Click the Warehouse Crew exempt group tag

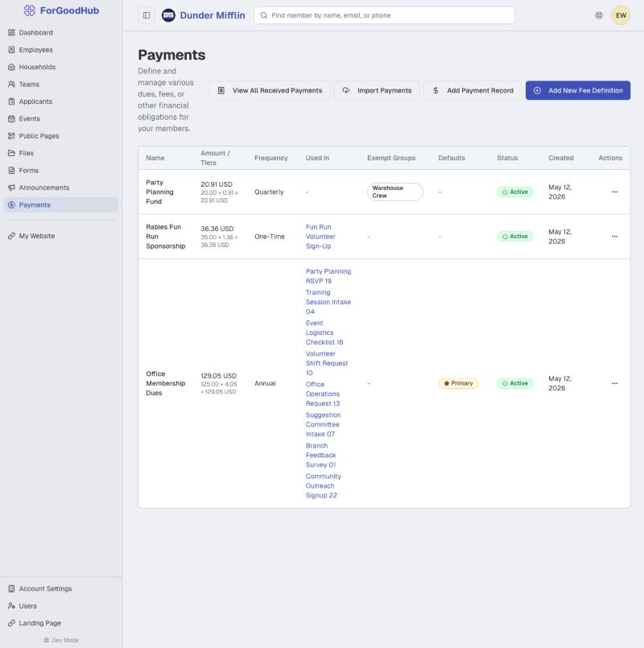coord(394,192)
